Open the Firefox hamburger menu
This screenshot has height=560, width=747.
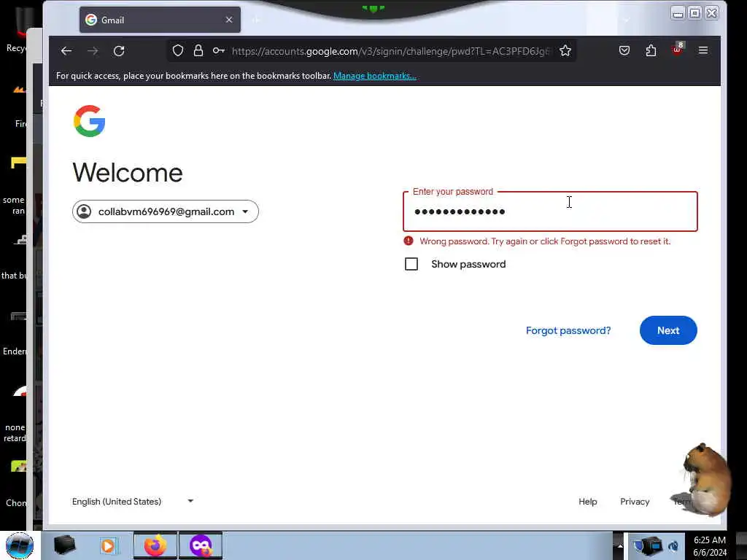point(703,50)
